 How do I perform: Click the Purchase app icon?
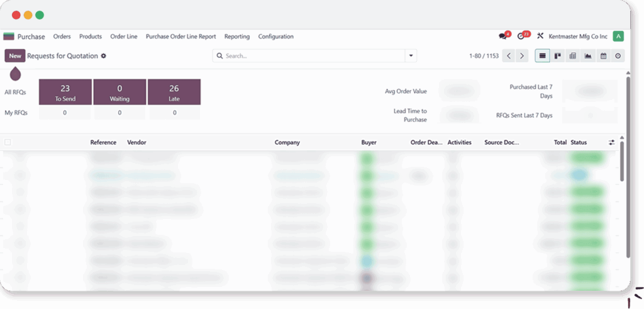tap(9, 37)
